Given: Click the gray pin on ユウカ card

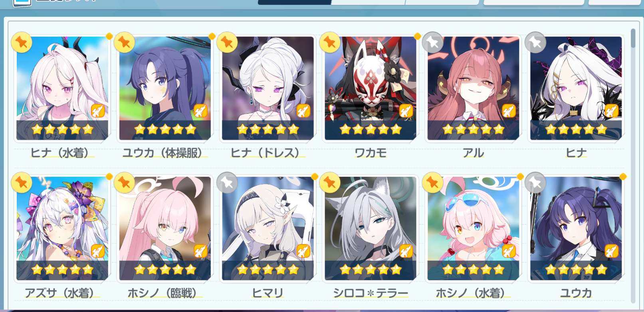Looking at the screenshot, I should pos(535,183).
